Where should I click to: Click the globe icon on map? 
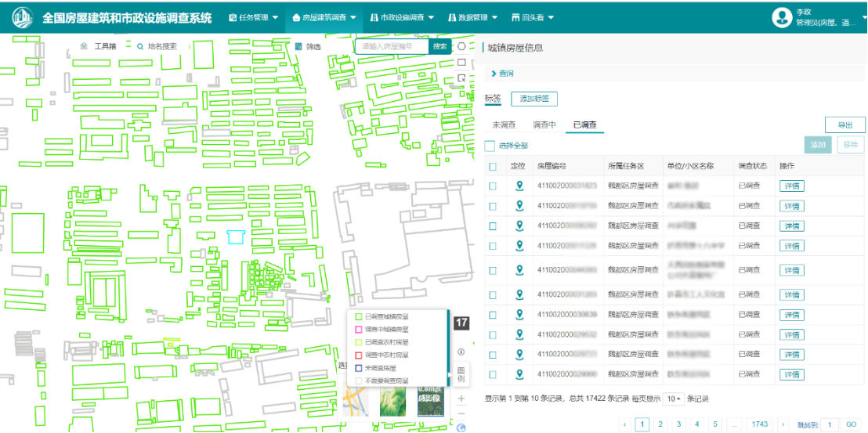click(461, 428)
